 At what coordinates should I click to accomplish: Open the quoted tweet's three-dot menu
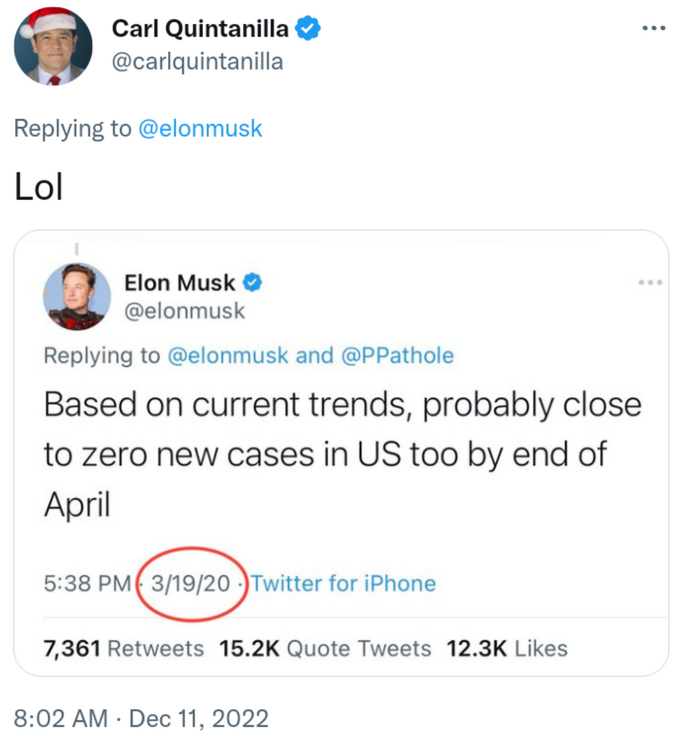pos(650,283)
